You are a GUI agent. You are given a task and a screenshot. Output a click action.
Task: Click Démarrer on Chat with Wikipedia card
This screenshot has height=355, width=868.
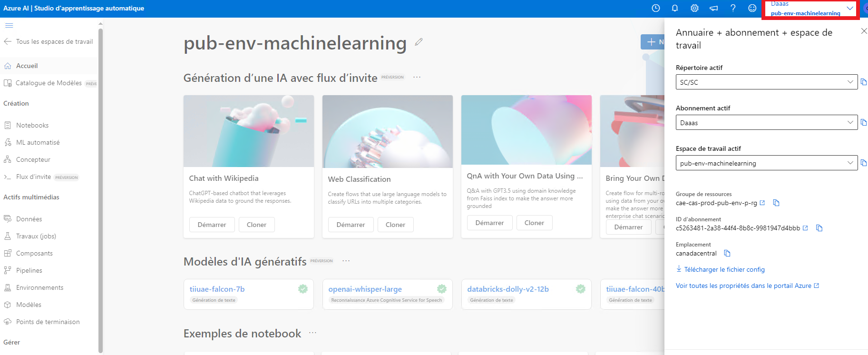click(212, 225)
